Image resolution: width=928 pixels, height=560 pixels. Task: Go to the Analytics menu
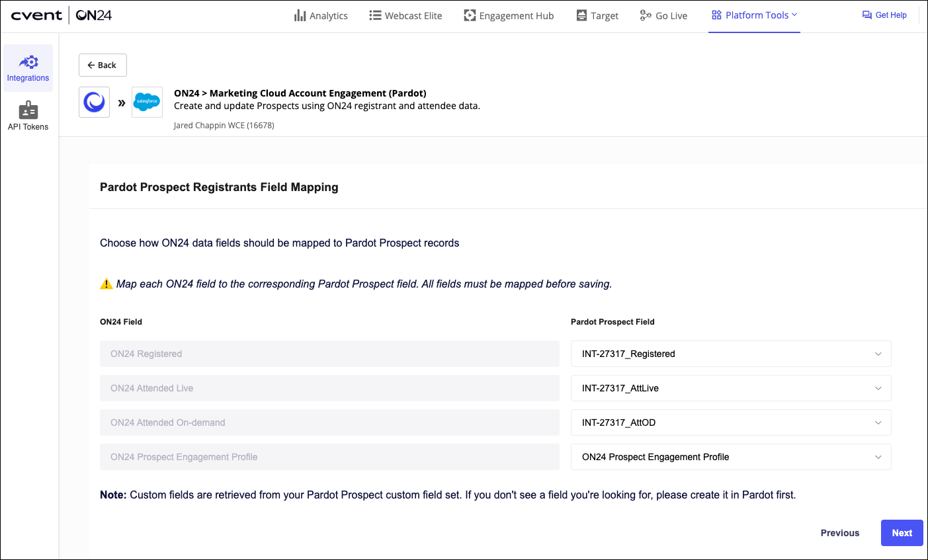coord(321,16)
